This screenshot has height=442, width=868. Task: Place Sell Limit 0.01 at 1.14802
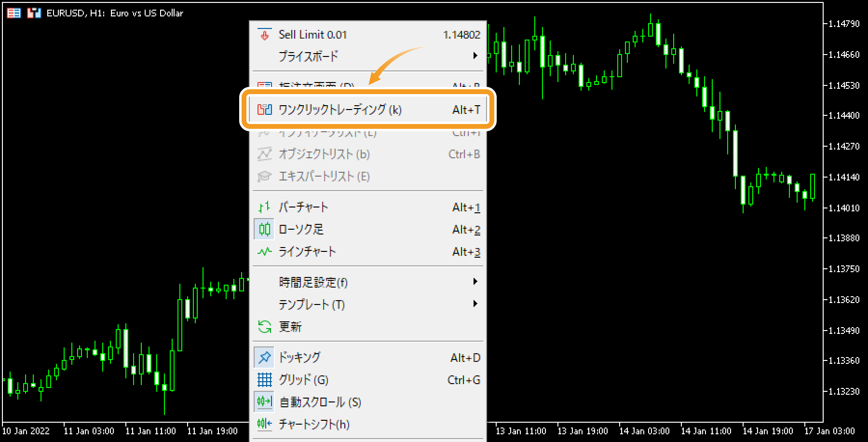tap(312, 35)
